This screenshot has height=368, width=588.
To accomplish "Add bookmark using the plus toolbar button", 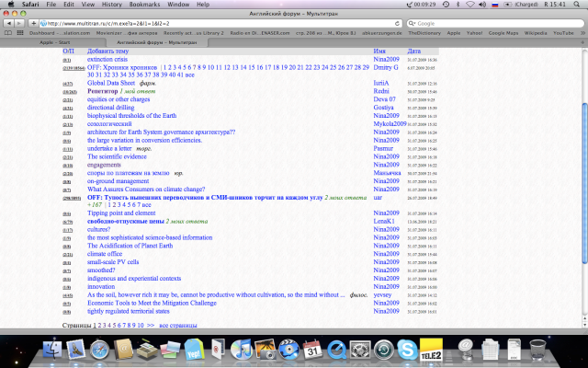I will pyautogui.click(x=33, y=23).
